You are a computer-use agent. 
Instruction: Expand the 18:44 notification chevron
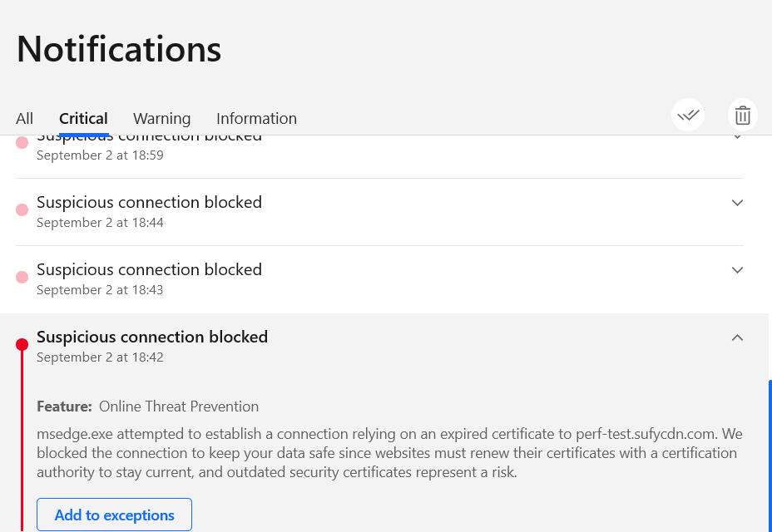tap(737, 203)
